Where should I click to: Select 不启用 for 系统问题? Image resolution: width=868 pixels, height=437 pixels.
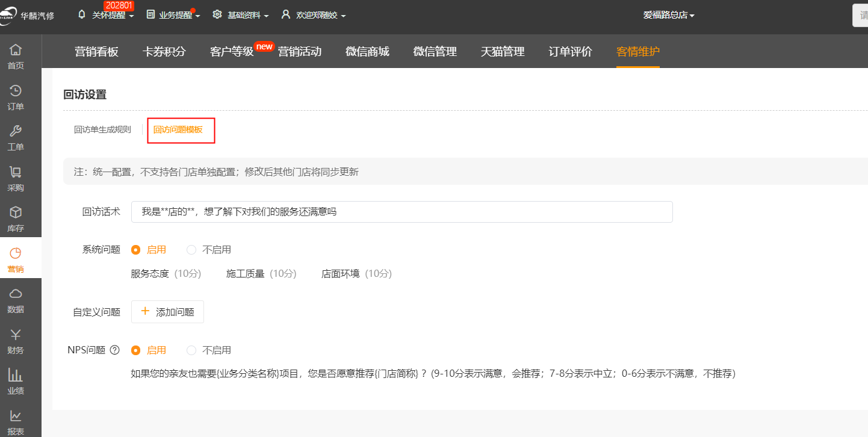point(191,250)
